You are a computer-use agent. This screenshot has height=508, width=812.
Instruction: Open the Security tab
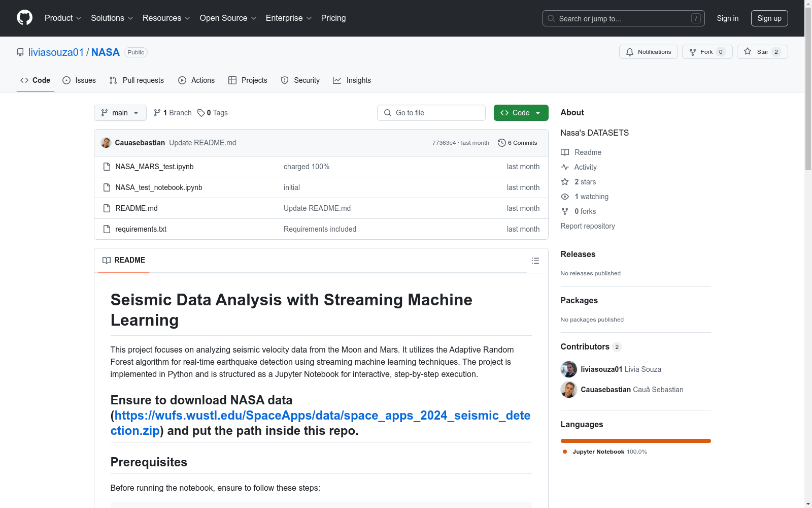click(x=300, y=80)
